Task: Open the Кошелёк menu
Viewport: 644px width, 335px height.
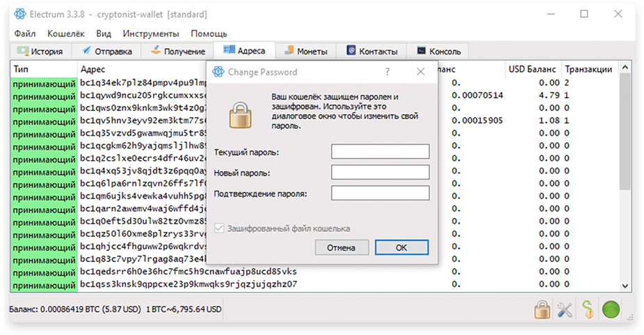Action: (x=65, y=33)
